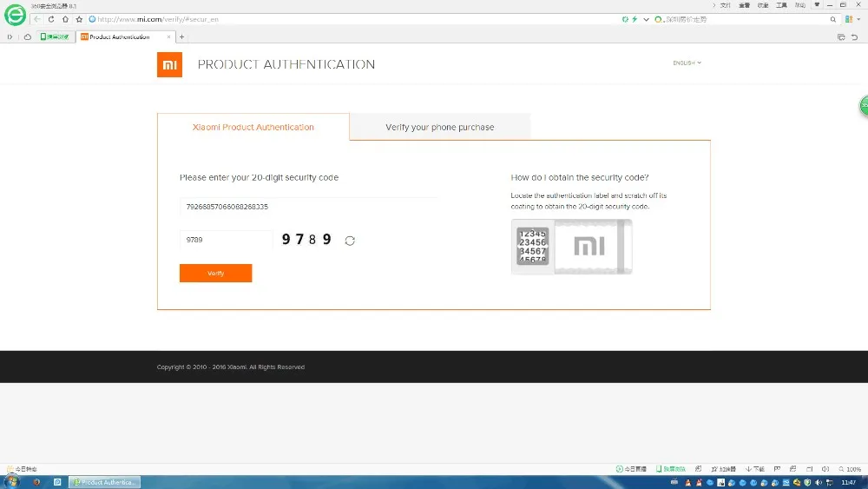Select Xiaomi Product Authentication tab
868x489 pixels.
253,127
